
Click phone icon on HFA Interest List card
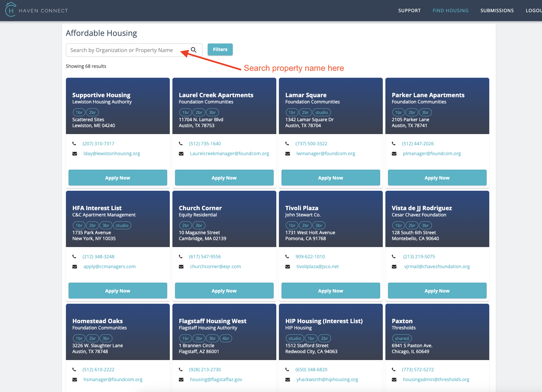click(x=74, y=257)
